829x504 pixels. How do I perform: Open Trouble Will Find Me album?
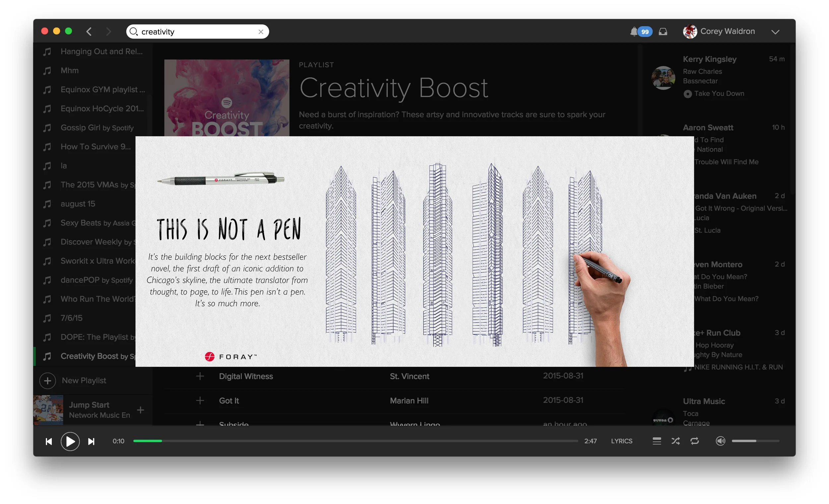pyautogui.click(x=727, y=162)
